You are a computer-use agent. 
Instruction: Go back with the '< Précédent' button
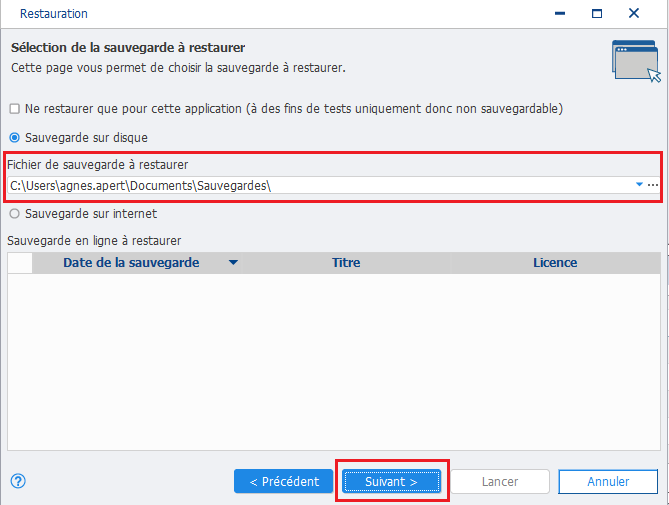point(284,482)
